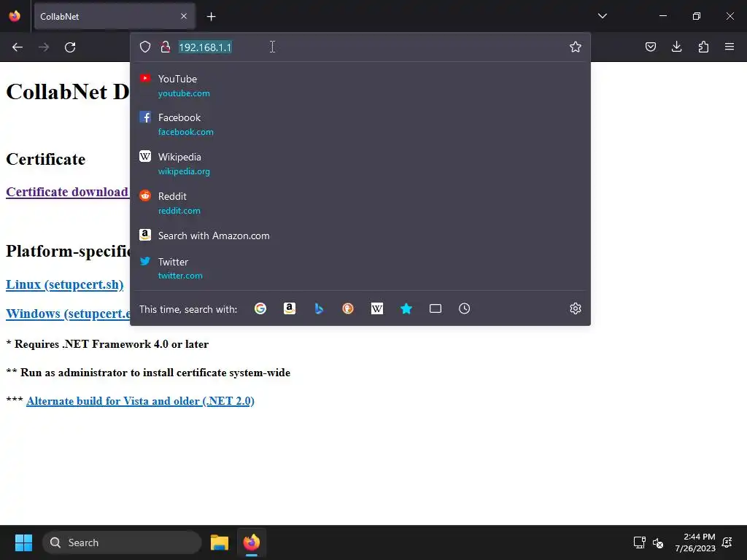This screenshot has width=747, height=560.
Task: Open Save to Pocket
Action: (x=650, y=47)
